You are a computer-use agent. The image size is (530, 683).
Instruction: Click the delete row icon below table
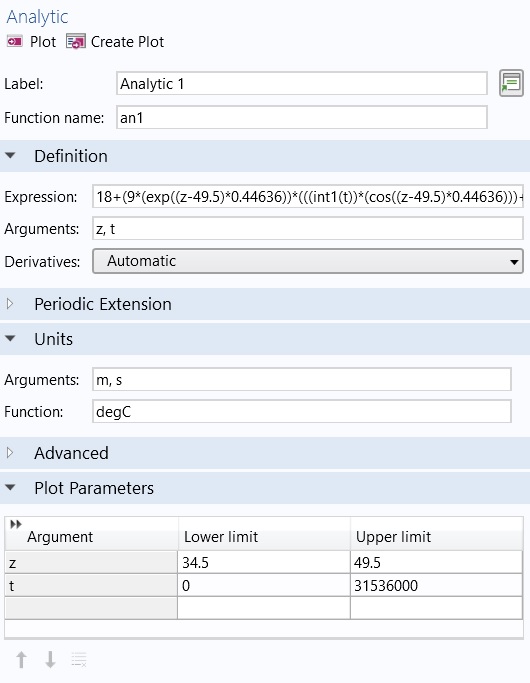79,659
